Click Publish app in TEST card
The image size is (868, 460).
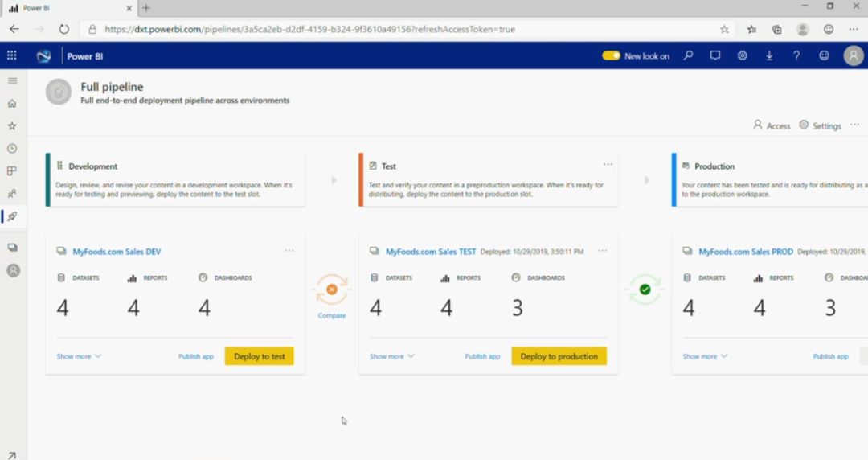[x=482, y=356]
